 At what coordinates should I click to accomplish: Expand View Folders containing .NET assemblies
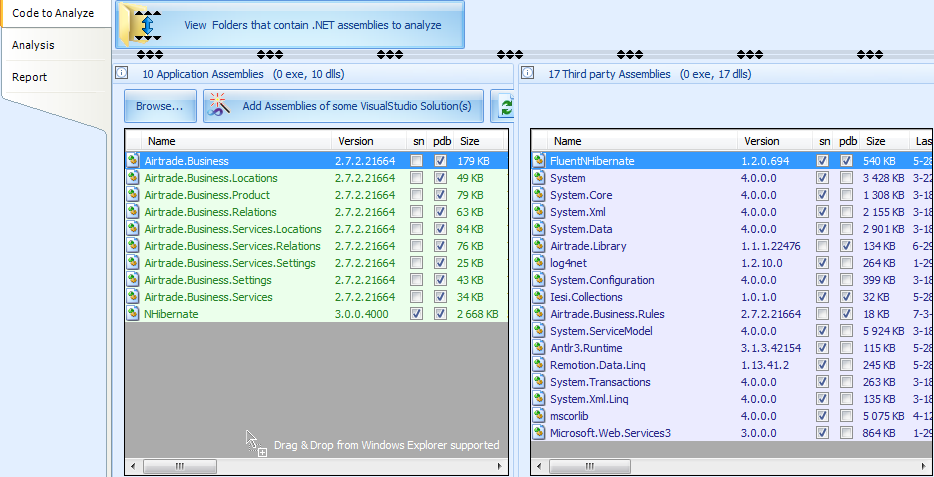pos(289,25)
